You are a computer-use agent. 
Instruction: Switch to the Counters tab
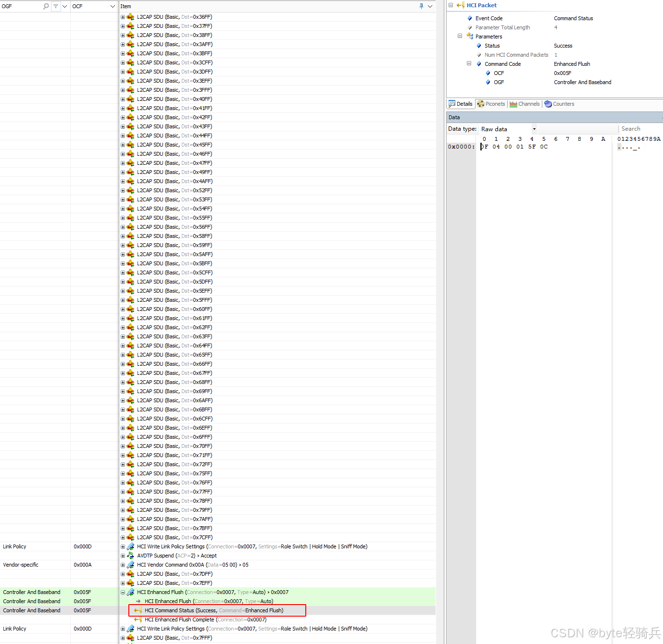[x=559, y=104]
